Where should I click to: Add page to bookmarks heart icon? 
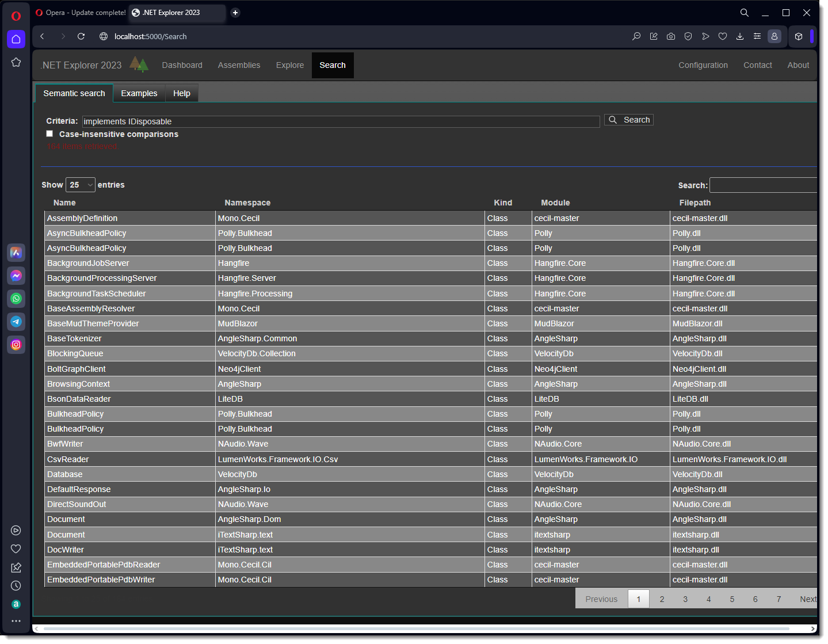(x=723, y=36)
